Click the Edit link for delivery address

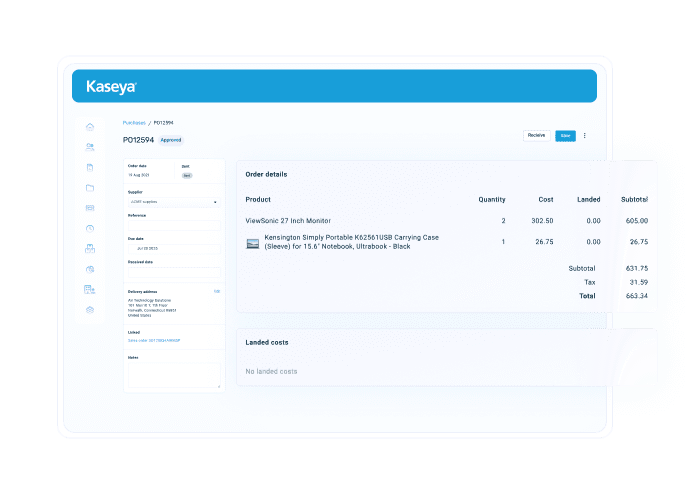[x=217, y=292]
